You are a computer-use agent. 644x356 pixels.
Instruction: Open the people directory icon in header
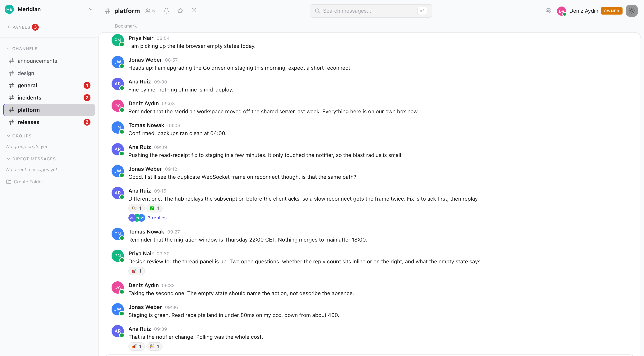[548, 11]
